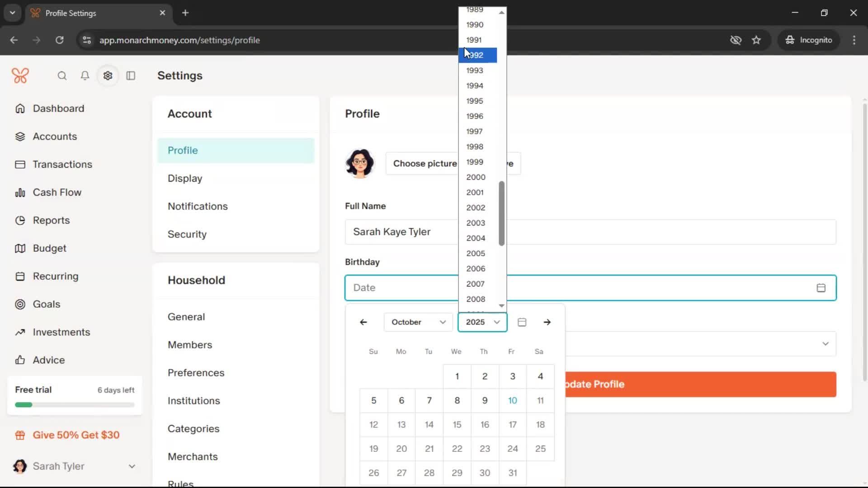Select year 1995 from the list

[x=475, y=101]
